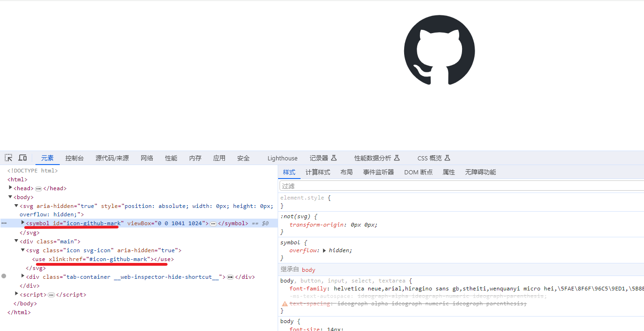Click the 过滤 styles filter field
Viewport: 644px width, 331px height.
(x=461, y=186)
